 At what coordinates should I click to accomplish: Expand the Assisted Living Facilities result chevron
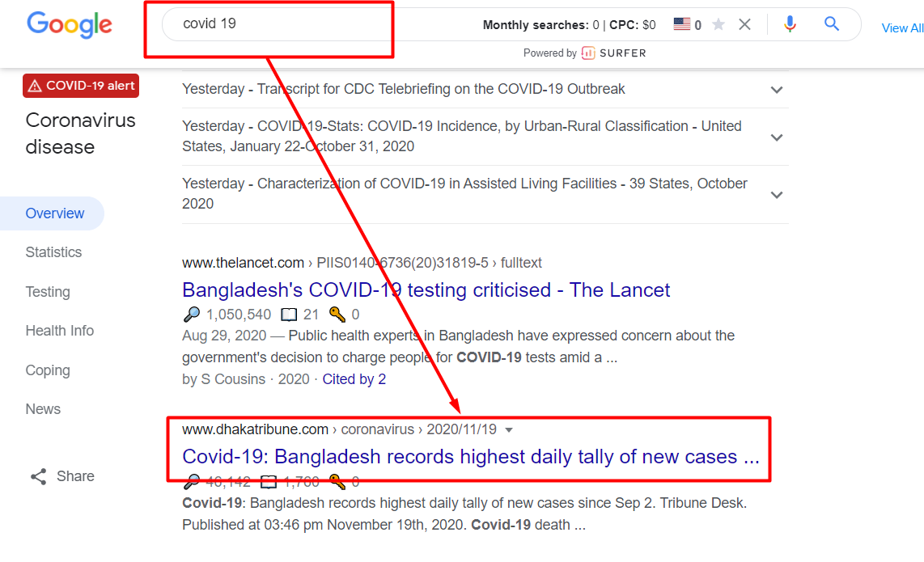pos(777,194)
